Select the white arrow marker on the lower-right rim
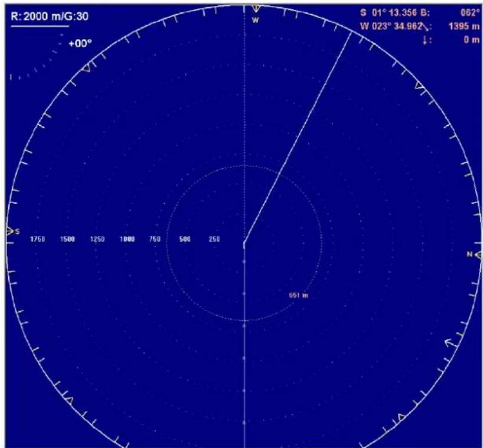Viewport: 483px width, 448px height. pyautogui.click(x=451, y=342)
